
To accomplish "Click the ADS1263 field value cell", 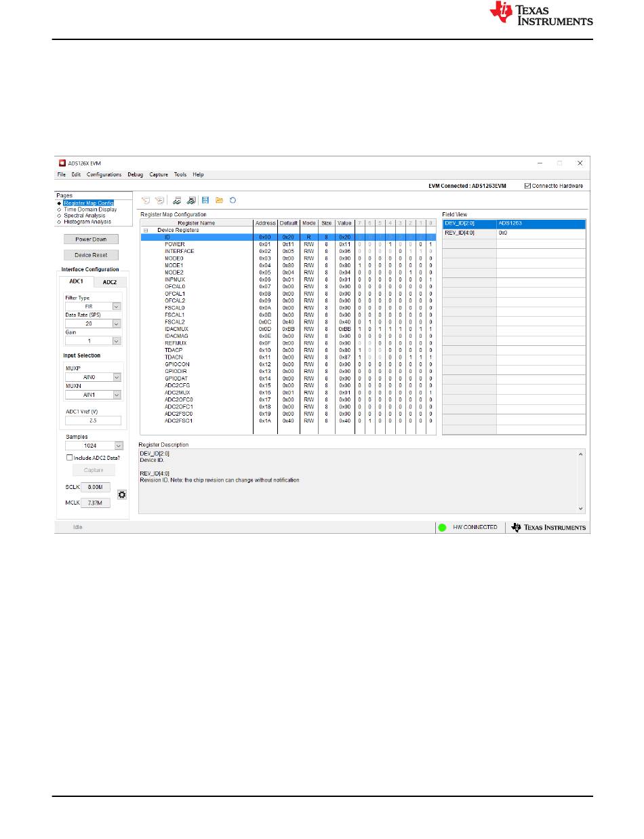I will click(x=541, y=223).
